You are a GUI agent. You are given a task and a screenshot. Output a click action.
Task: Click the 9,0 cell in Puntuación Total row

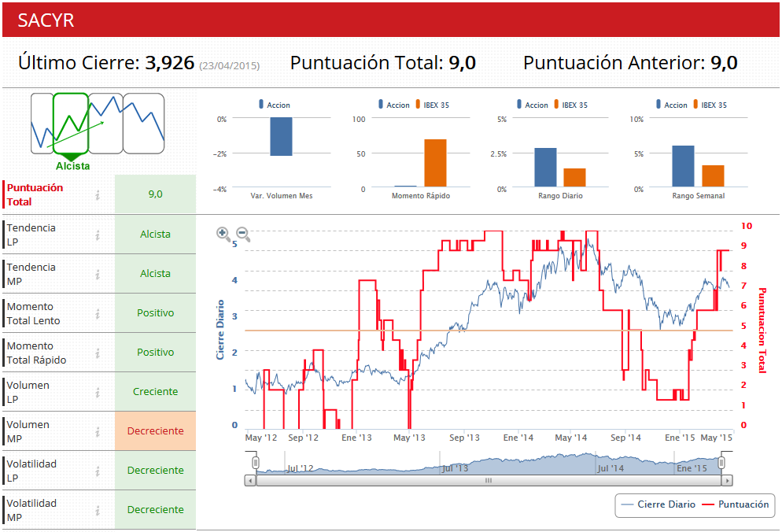tap(156, 194)
